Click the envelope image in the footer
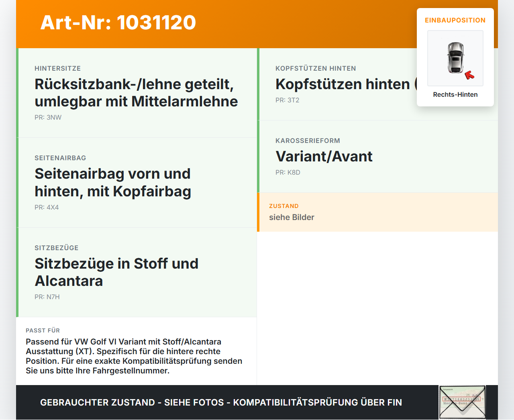The width and height of the screenshot is (514, 420). (463, 402)
